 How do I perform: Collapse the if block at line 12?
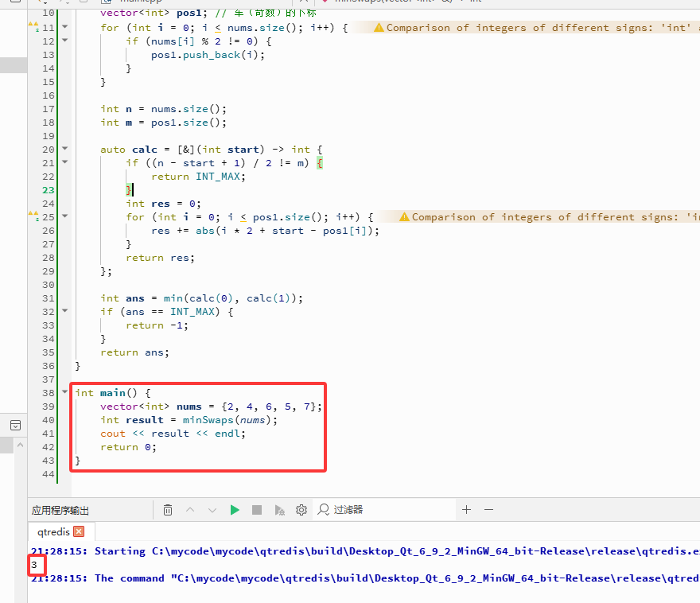coord(64,41)
